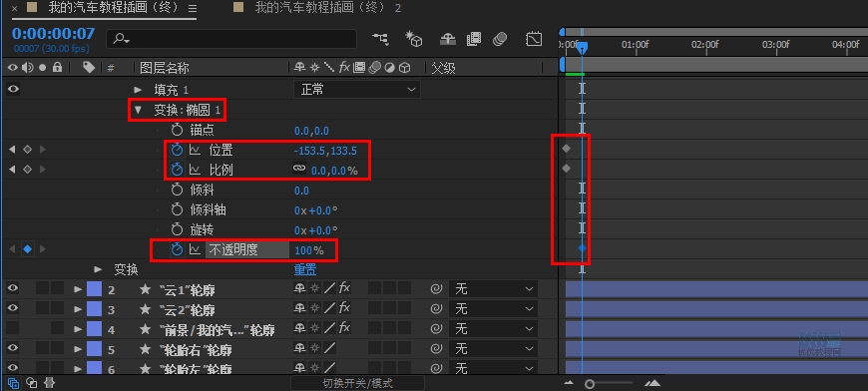The image size is (868, 391).
Task: Open parent dropdown for layer 4
Action: point(493,328)
